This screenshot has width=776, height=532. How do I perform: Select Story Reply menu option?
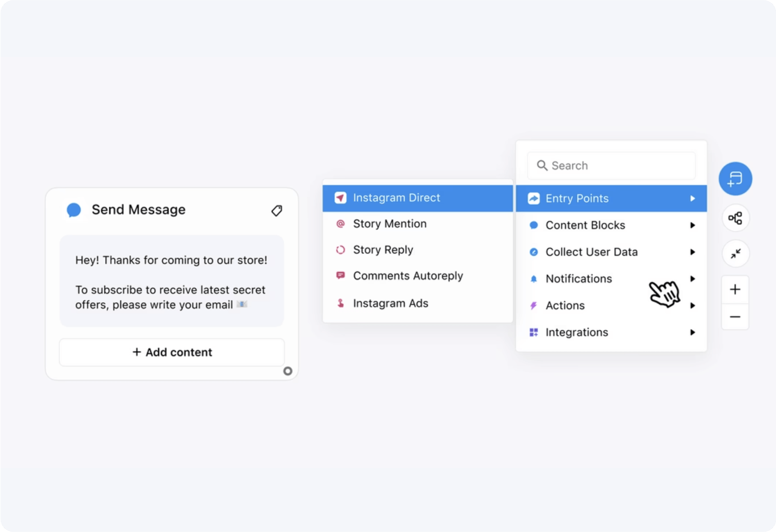click(383, 250)
